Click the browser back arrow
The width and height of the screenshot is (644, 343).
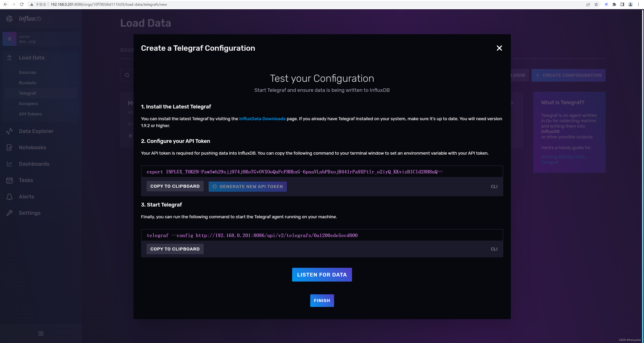[6, 4]
